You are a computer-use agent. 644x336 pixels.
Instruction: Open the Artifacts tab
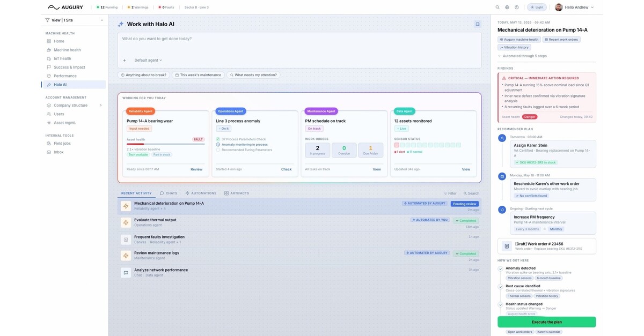coord(237,193)
